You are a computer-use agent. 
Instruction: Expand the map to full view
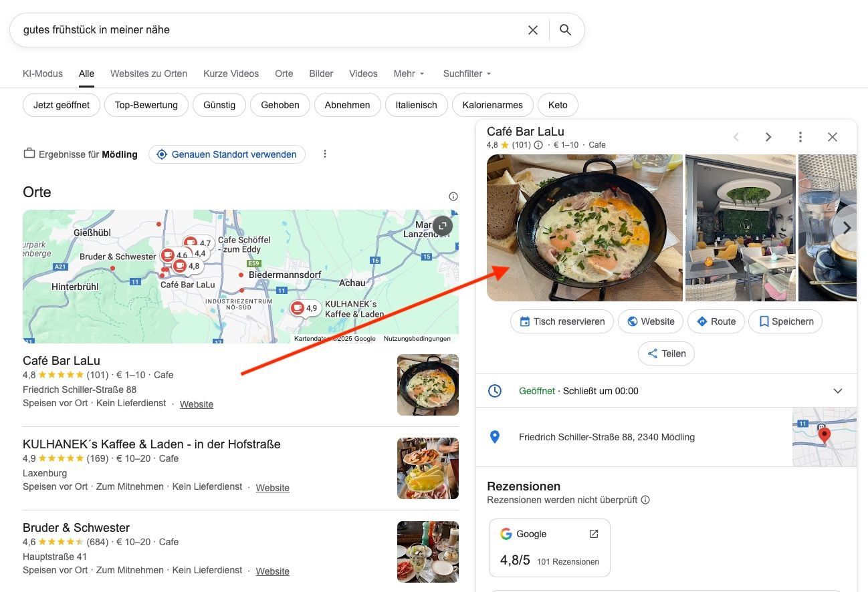(x=442, y=226)
